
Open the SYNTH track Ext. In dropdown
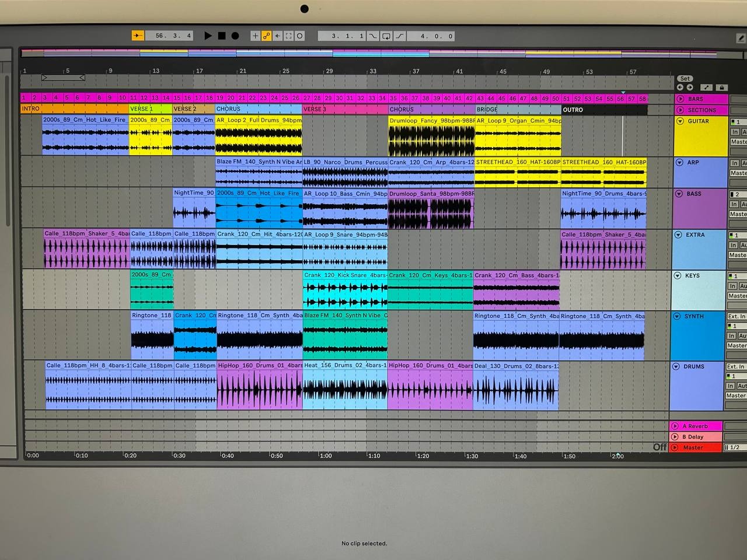tap(736, 317)
